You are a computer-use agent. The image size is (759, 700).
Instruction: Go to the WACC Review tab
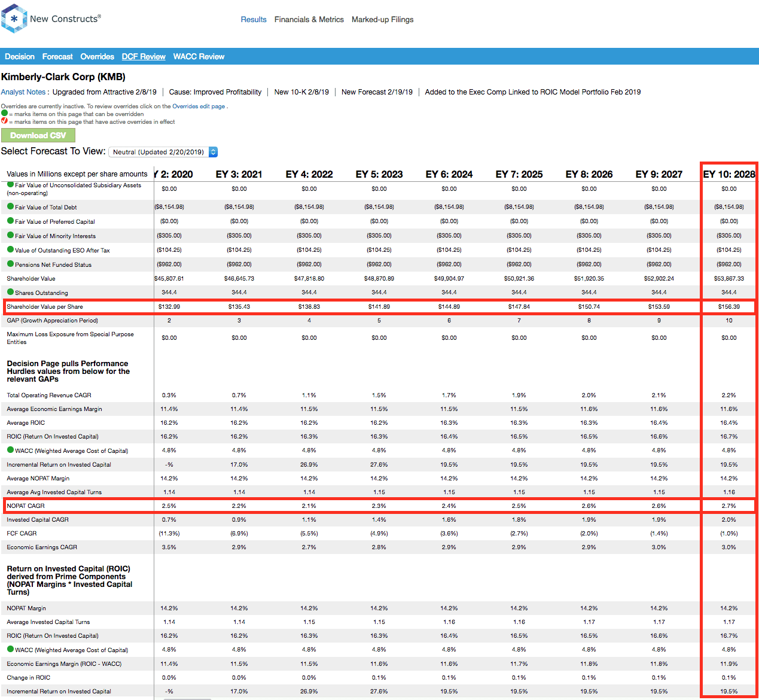coord(199,57)
